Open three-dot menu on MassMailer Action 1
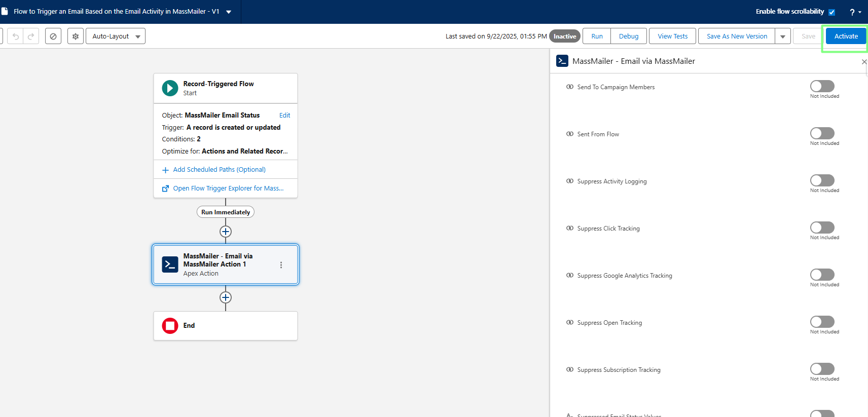 [281, 265]
